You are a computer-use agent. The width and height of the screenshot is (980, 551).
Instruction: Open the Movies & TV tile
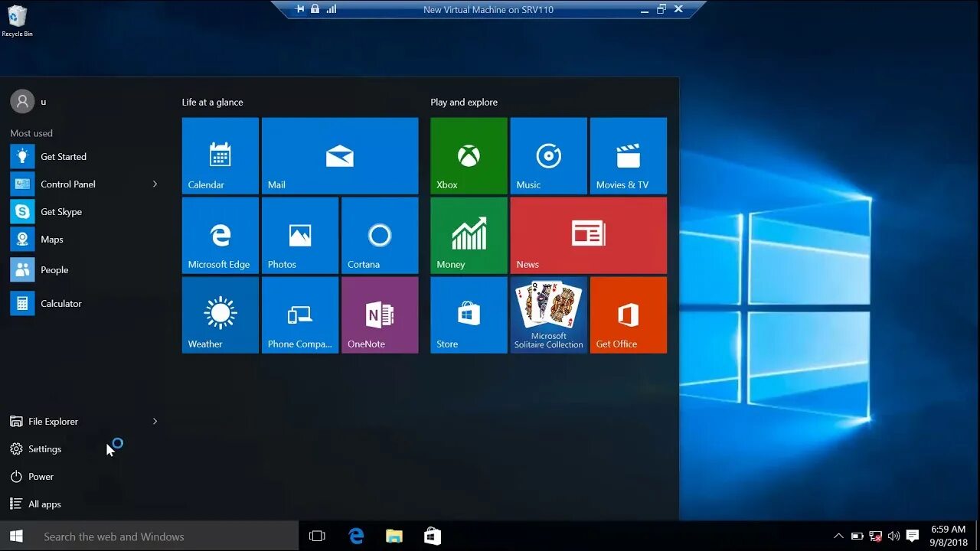[628, 155]
